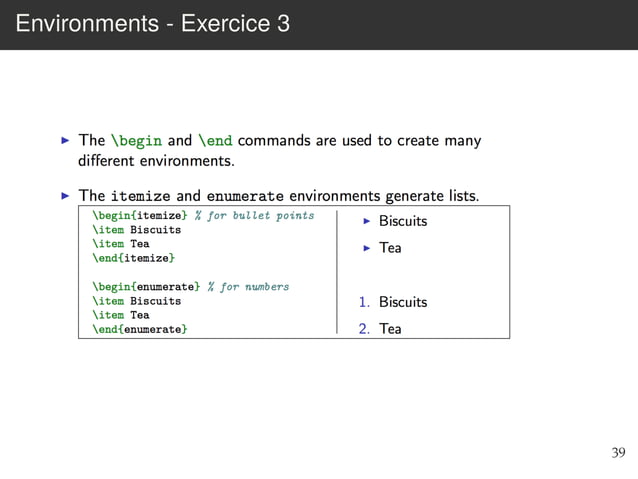Viewport: 638px width, 479px height.
Task: Click the blue number 2. marker
Action: 364,329
